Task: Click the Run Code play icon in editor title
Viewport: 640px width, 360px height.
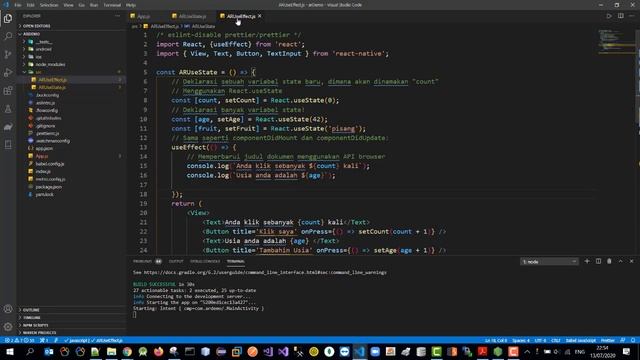Action: [x=609, y=16]
